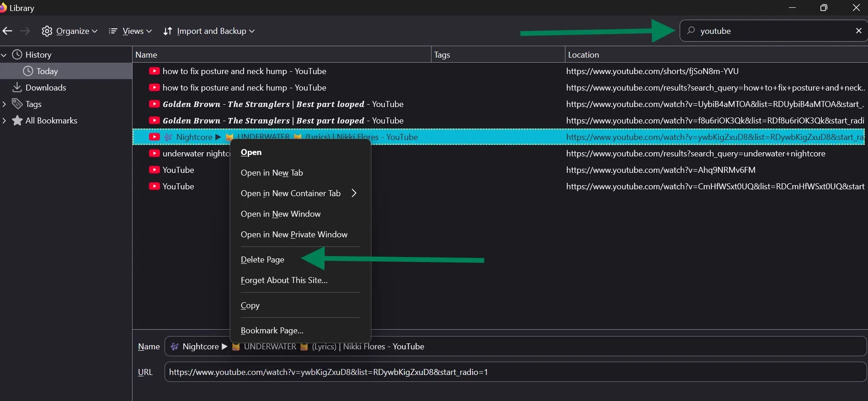This screenshot has width=868, height=401.
Task: Click the Today clock icon
Action: (x=28, y=71)
